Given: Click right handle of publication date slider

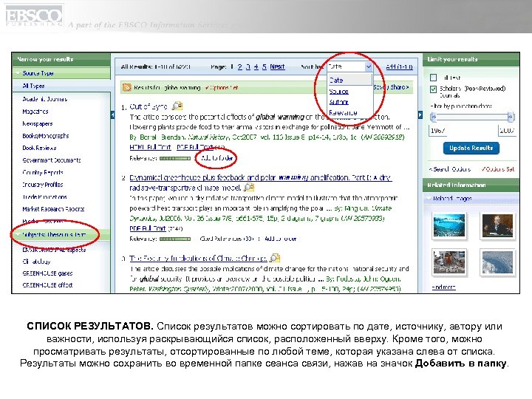Looking at the screenshot, I should tap(511, 117).
